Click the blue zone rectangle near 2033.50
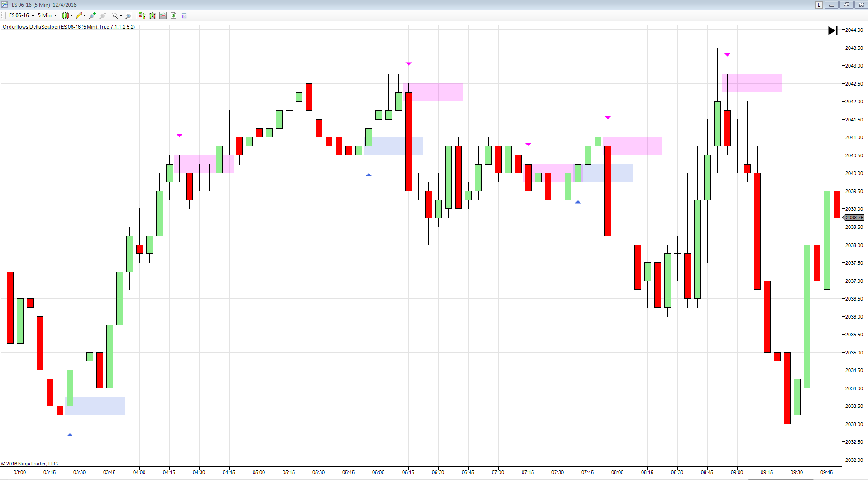Viewport: 868px width, 480px height. [x=95, y=406]
